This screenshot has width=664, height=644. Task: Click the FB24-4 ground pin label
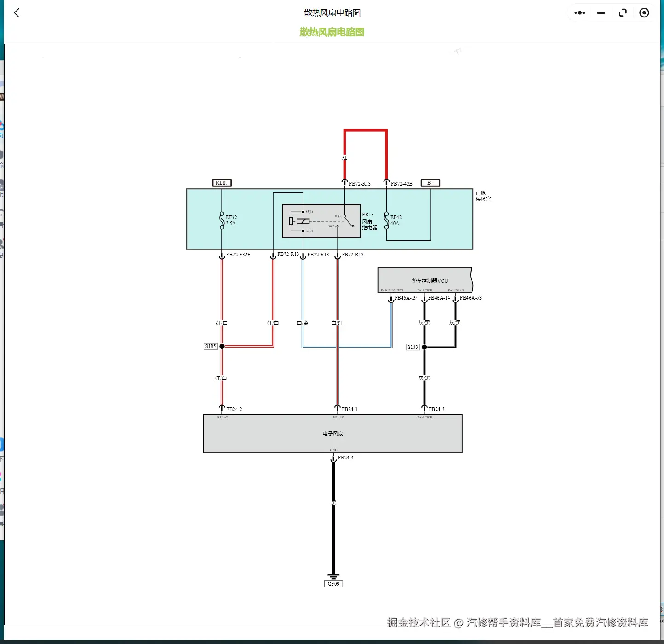coord(345,458)
